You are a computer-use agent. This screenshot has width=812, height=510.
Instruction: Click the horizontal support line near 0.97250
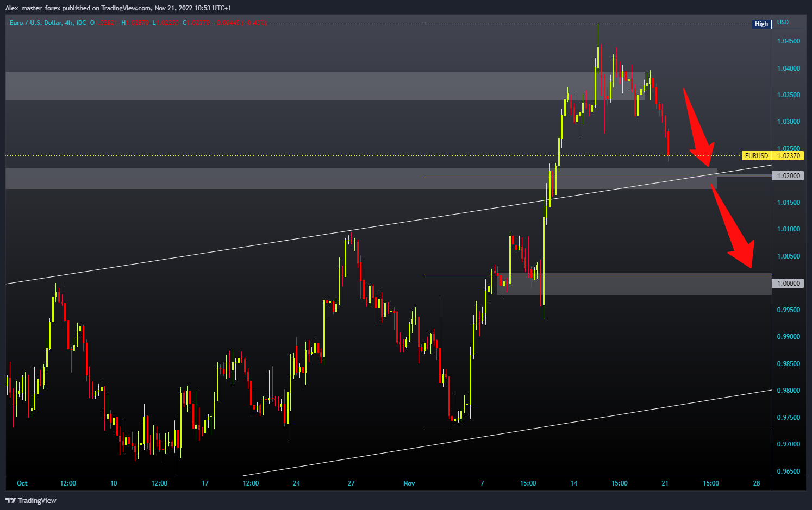pos(598,430)
